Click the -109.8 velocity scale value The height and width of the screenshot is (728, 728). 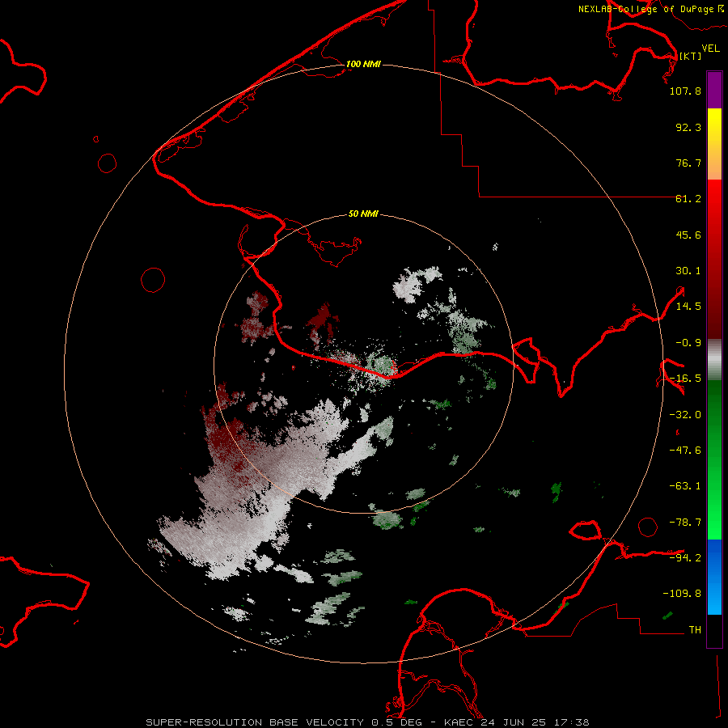(x=682, y=594)
